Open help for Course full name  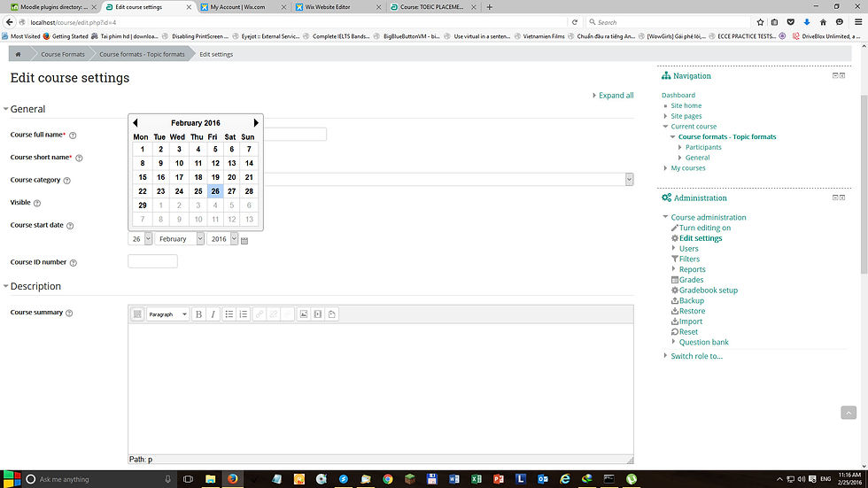point(73,136)
